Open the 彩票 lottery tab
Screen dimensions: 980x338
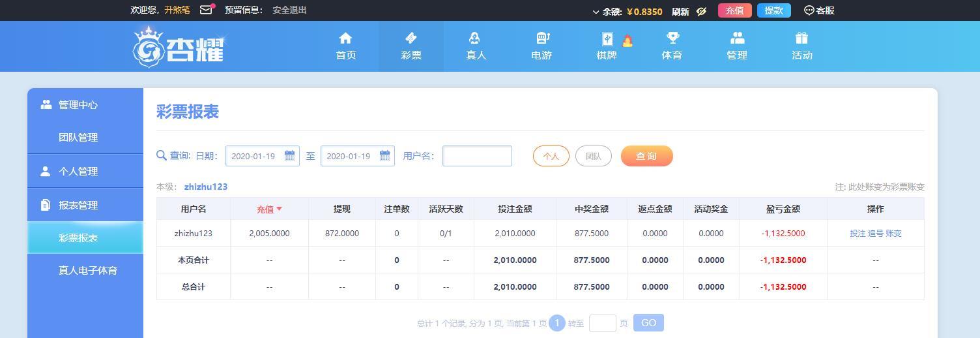tap(411, 46)
